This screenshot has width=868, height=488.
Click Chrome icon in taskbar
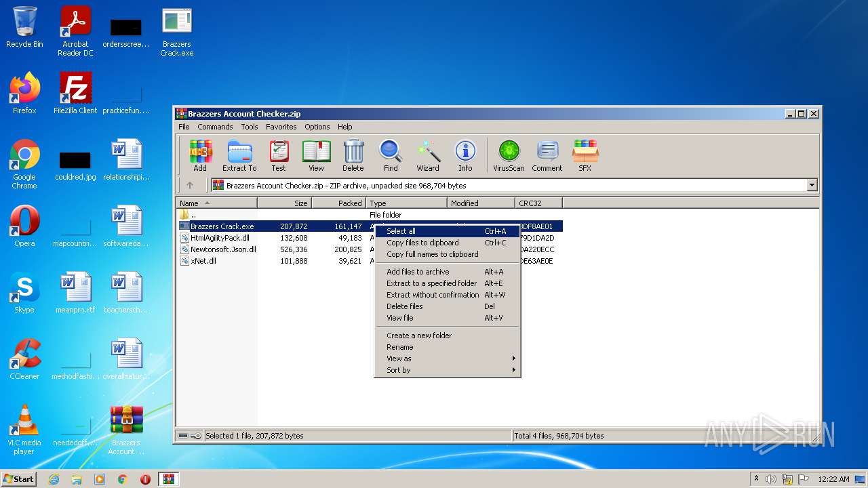click(122, 479)
